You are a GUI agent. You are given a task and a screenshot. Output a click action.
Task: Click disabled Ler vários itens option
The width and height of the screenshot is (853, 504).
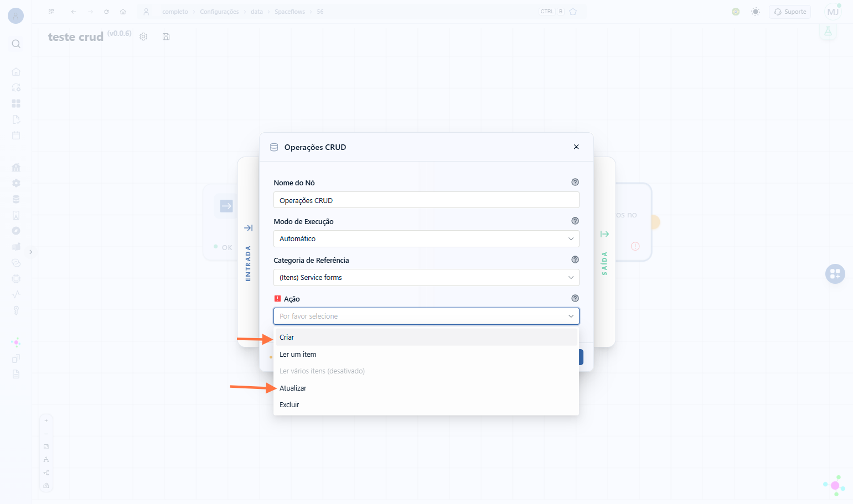pos(426,371)
